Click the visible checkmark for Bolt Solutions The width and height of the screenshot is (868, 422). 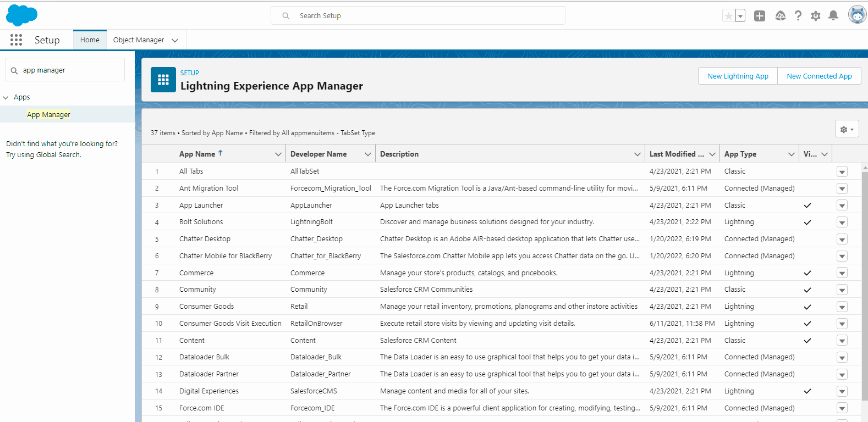807,223
